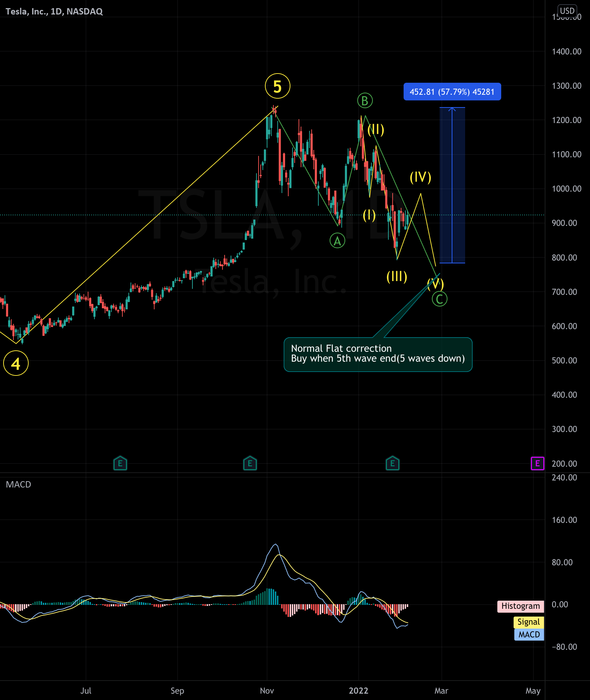Expand the MACD indicator legend
590x700 pixels.
click(18, 484)
